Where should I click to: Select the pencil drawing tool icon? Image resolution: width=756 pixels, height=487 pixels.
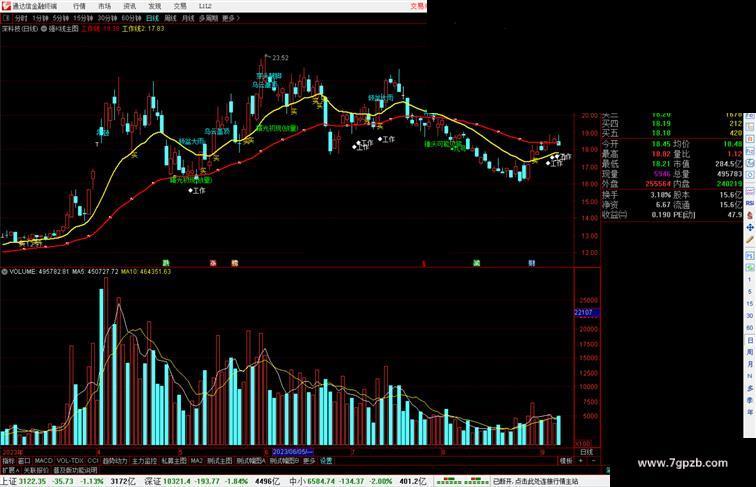750,240
